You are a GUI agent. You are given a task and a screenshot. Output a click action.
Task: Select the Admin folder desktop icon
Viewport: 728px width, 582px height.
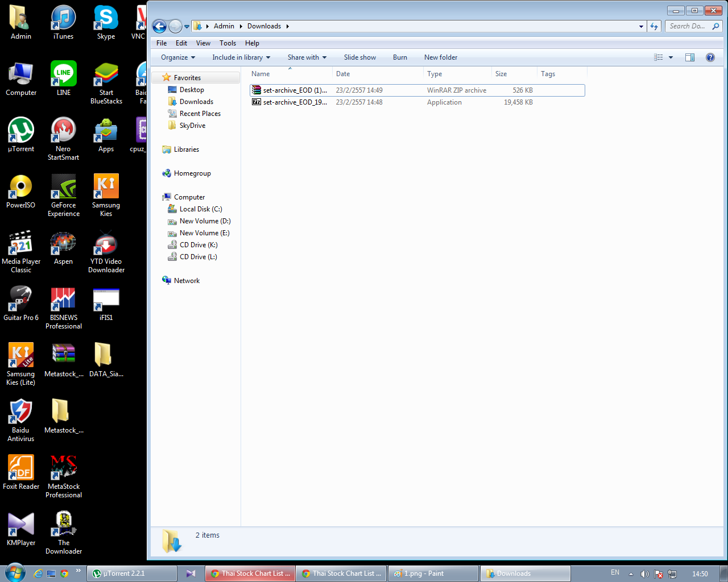(x=21, y=23)
